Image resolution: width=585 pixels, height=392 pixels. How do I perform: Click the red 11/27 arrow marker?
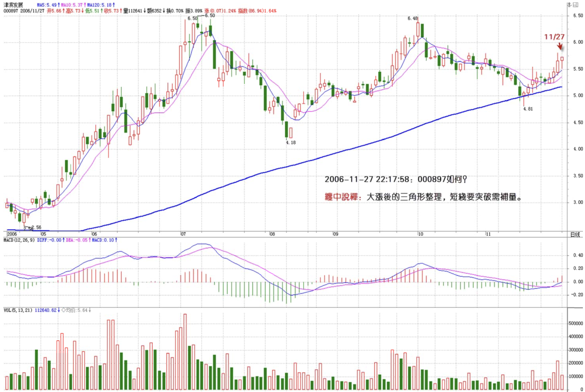[560, 46]
